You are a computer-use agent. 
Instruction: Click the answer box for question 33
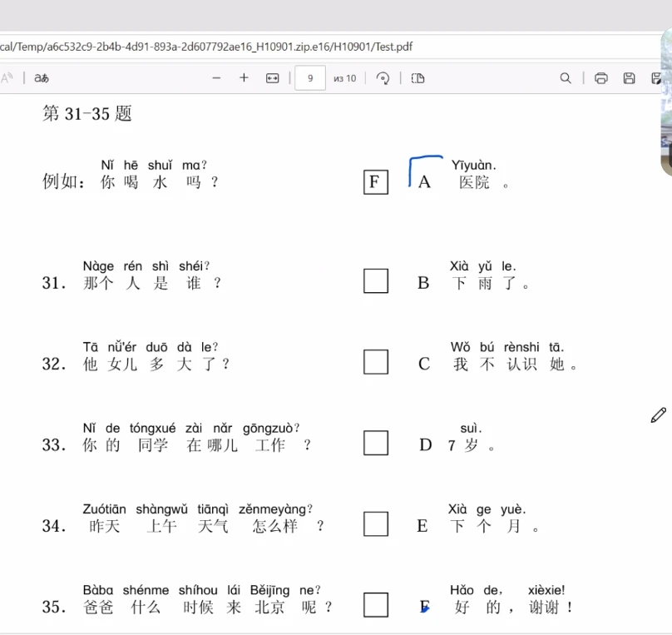click(376, 443)
